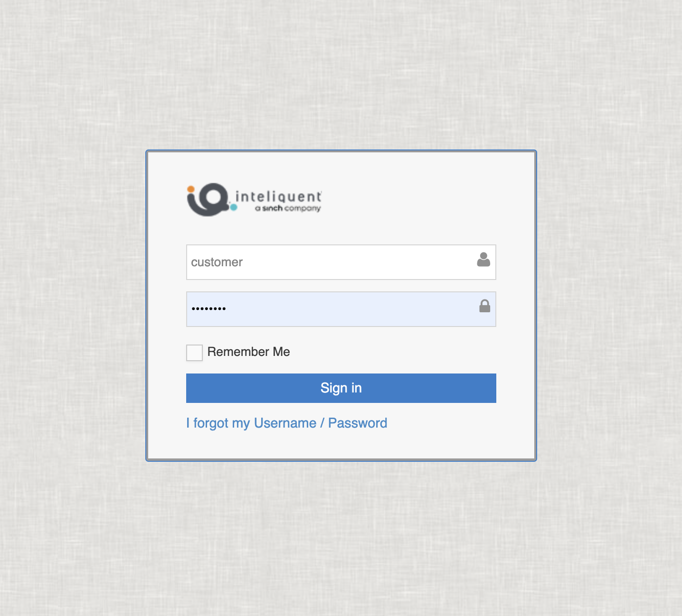682x616 pixels.
Task: Focus the masked password input field
Action: pos(341,309)
